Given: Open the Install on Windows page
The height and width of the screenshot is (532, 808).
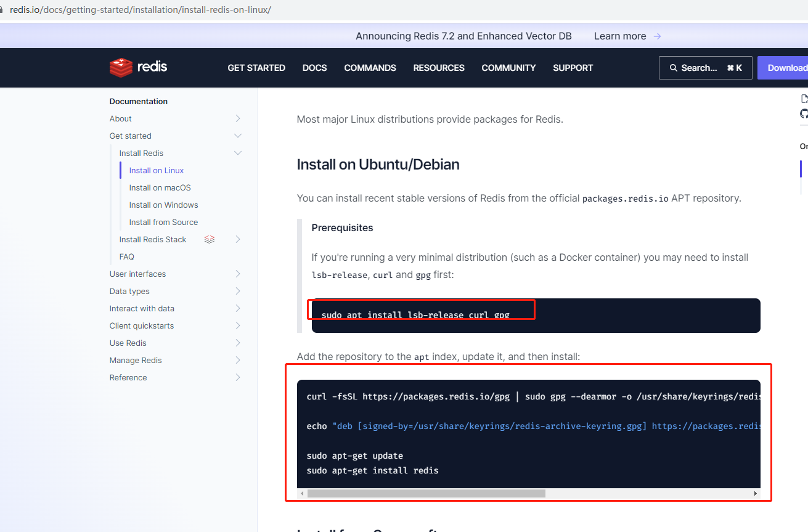Looking at the screenshot, I should click(163, 205).
